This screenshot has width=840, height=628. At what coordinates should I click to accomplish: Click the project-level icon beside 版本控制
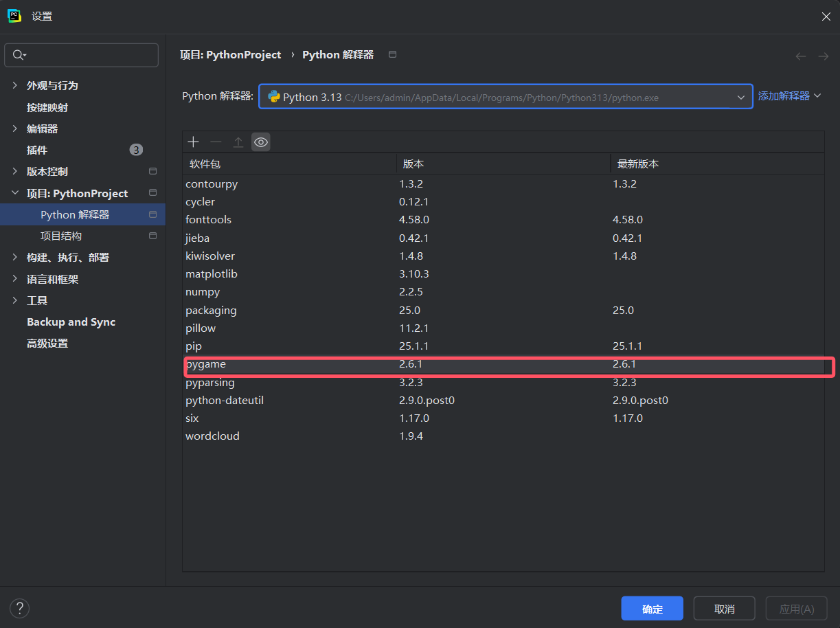point(153,171)
